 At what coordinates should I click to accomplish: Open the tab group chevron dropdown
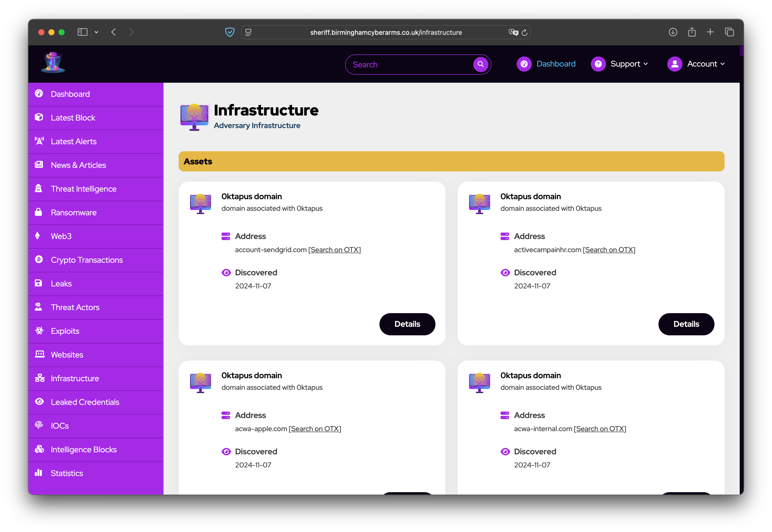pos(96,32)
